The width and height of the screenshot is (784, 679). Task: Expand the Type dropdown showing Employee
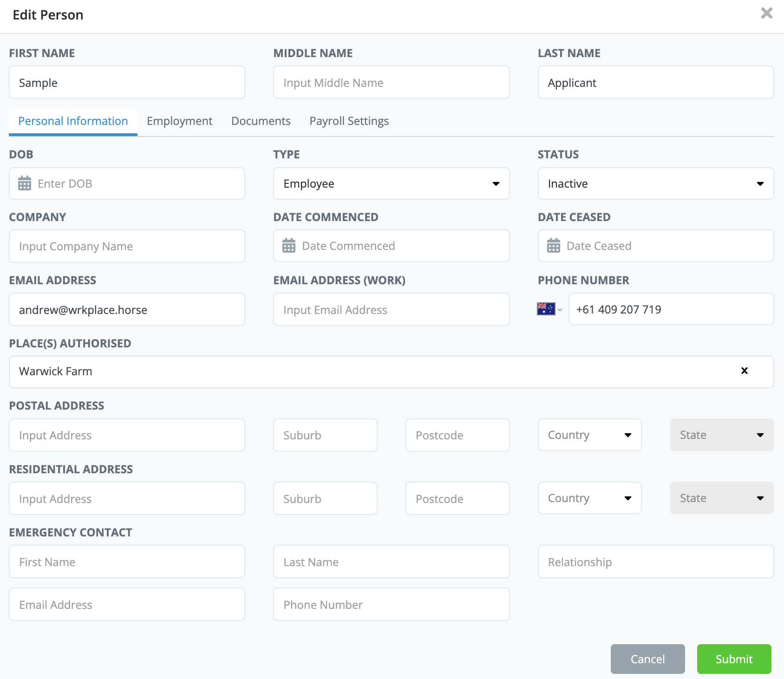click(391, 183)
